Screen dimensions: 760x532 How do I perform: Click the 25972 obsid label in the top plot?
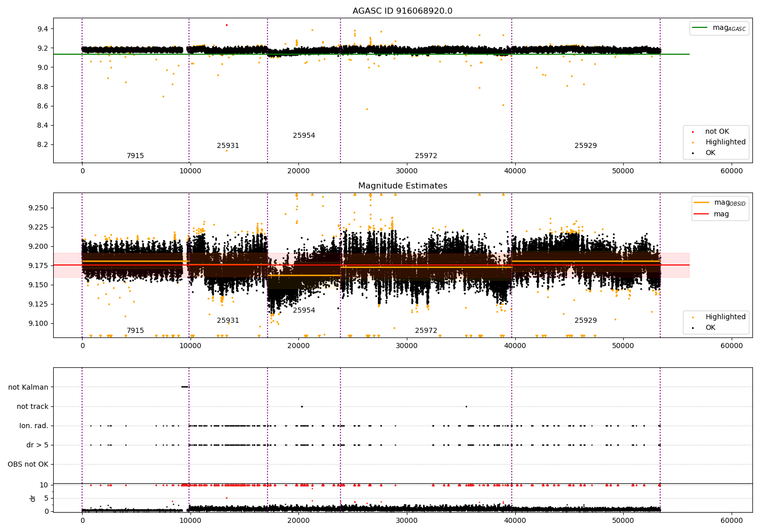(x=426, y=156)
